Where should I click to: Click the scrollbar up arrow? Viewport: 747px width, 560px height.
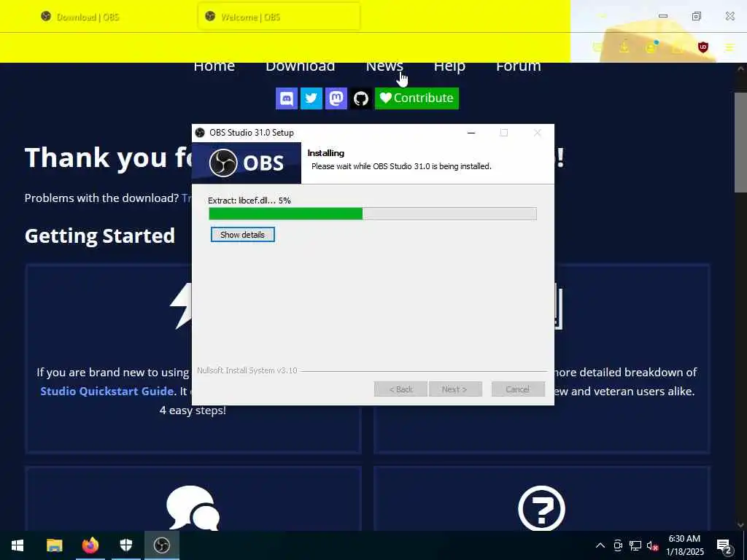pyautogui.click(x=740, y=69)
